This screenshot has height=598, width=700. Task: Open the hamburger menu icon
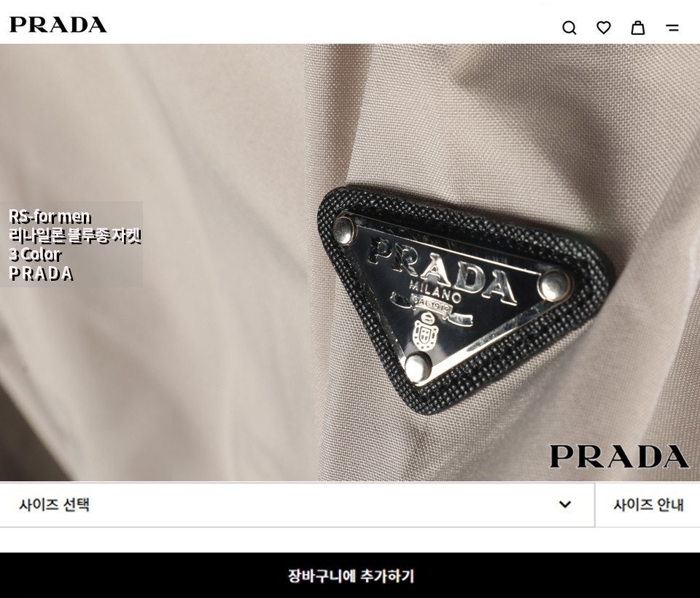[x=672, y=28]
